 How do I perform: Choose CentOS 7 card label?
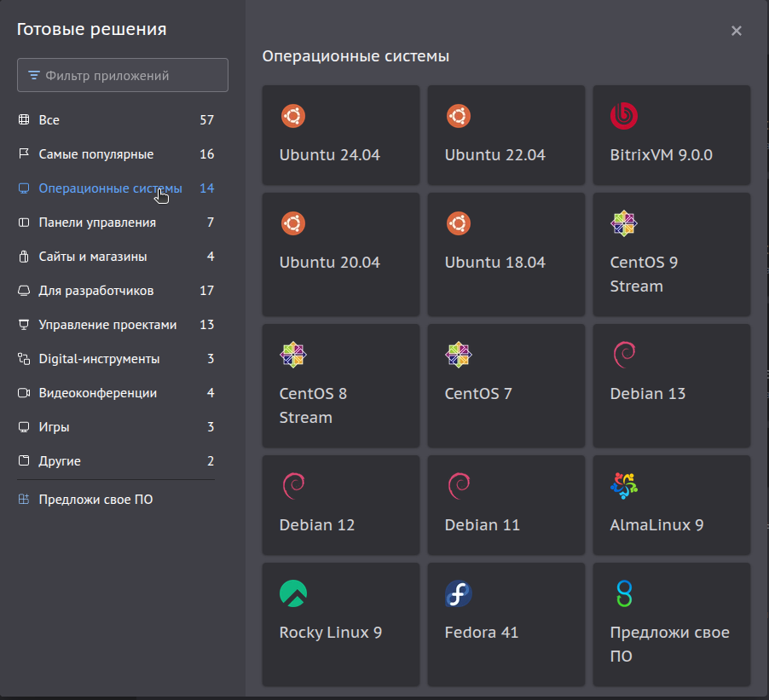coord(478,394)
